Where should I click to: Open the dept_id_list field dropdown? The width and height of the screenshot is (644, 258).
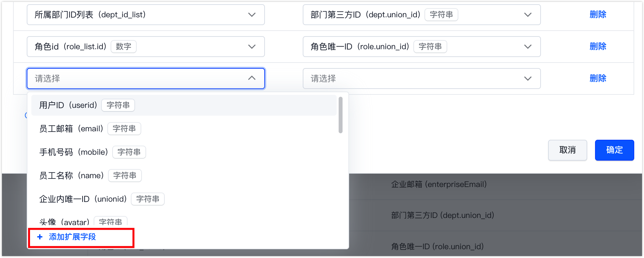pos(146,15)
